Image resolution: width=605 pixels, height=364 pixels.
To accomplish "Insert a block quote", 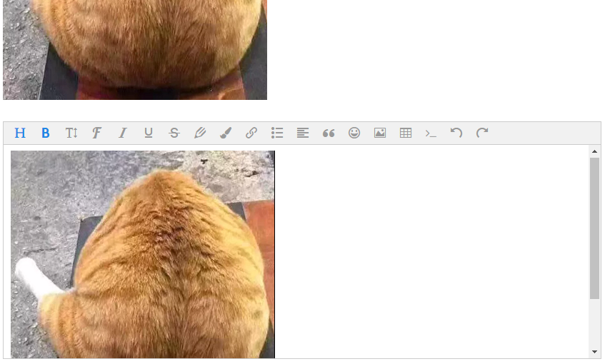I will coord(329,133).
